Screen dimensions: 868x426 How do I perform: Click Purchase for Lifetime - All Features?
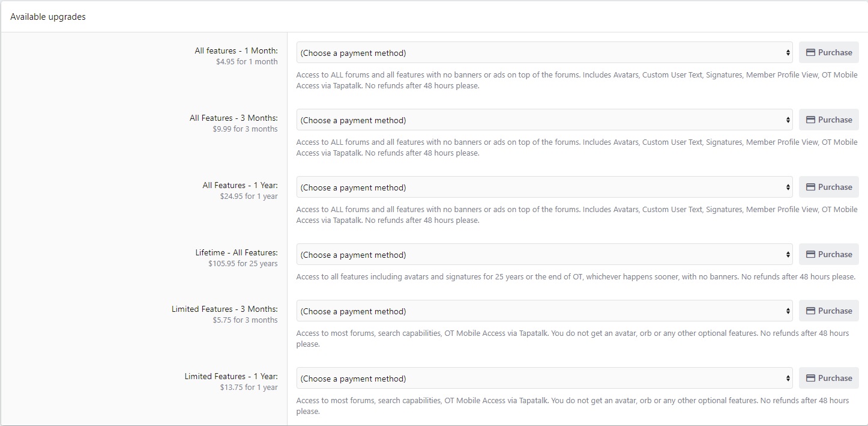[829, 255]
